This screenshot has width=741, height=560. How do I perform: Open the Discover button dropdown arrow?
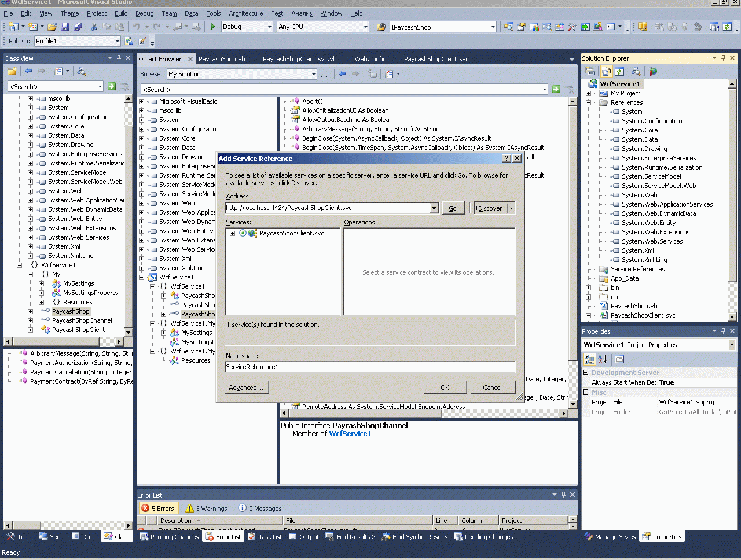pos(511,208)
